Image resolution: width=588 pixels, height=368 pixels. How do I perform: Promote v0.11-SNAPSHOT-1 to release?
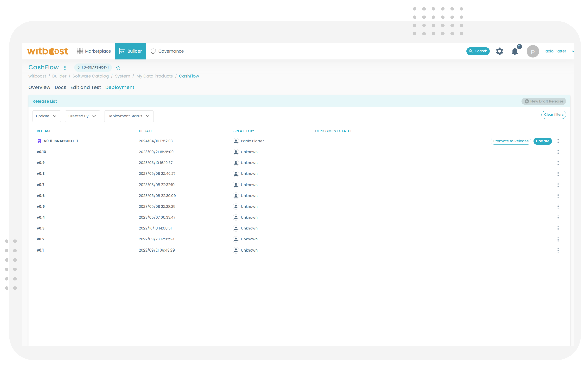510,141
